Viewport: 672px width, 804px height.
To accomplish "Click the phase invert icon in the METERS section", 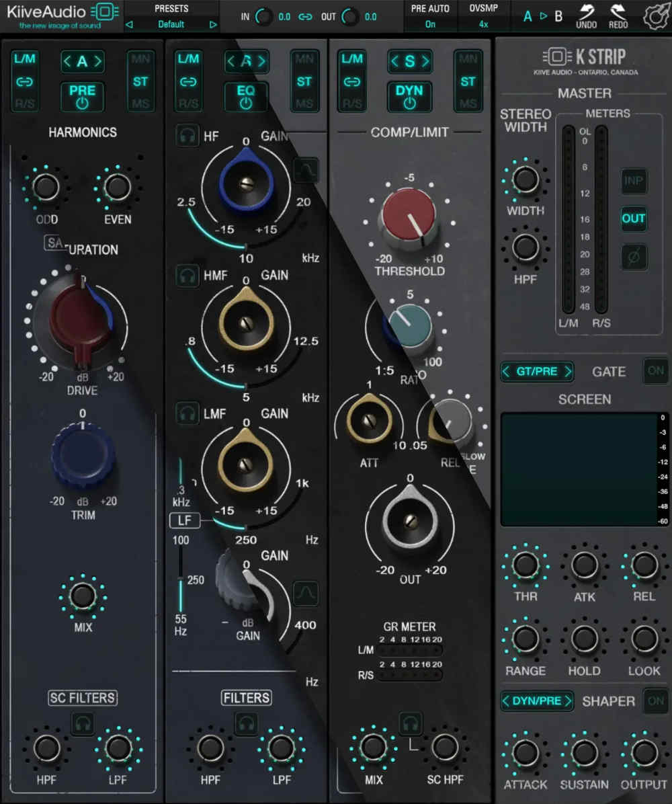I will [634, 256].
